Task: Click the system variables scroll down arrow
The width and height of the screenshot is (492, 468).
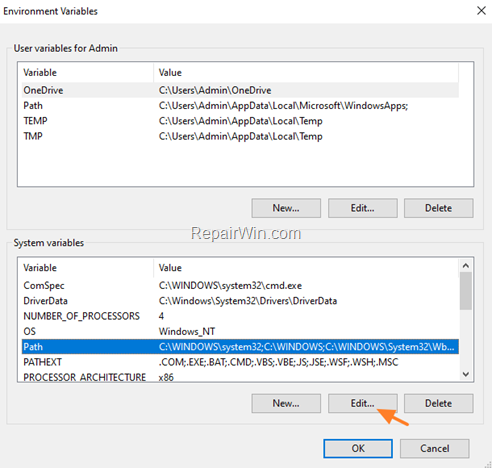Action: click(466, 374)
